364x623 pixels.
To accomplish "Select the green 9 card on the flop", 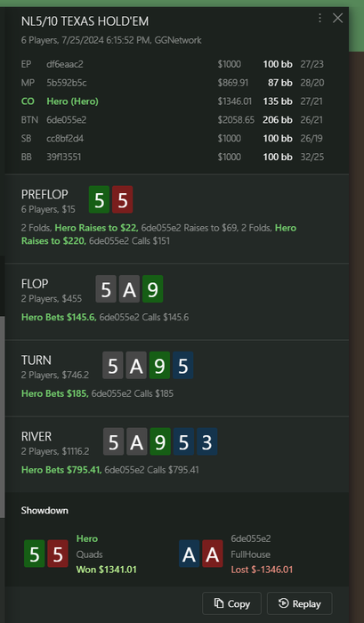I will (152, 289).
